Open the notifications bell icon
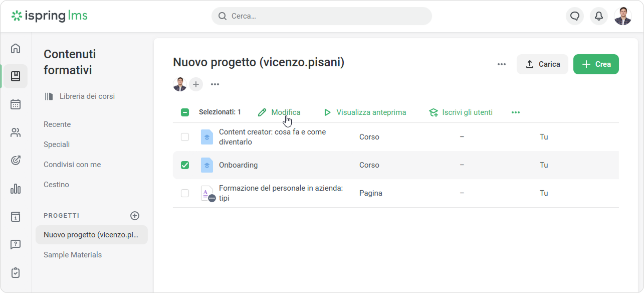Image resolution: width=644 pixels, height=293 pixels. [x=598, y=16]
